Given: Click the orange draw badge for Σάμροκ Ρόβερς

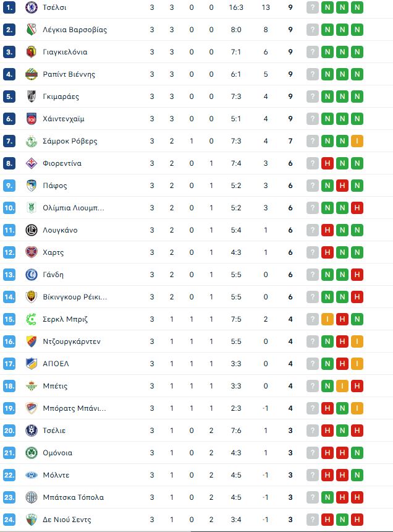Looking at the screenshot, I should 357,141.
